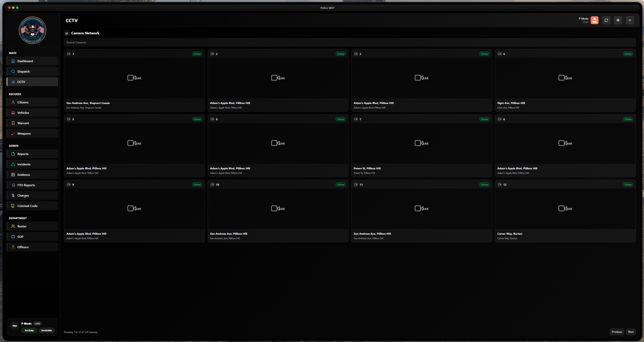Click the Dispatch magnifier icon
The width and height of the screenshot is (644, 342).
pos(13,72)
